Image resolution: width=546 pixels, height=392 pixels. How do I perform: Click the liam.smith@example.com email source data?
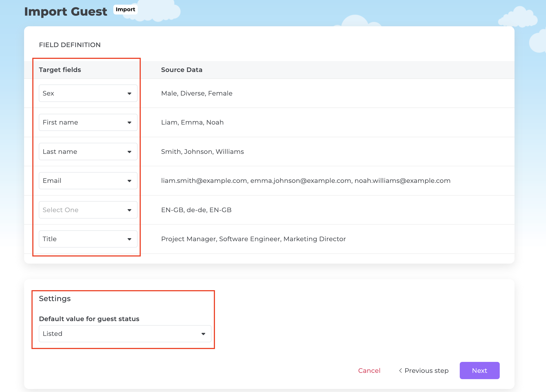pos(306,181)
